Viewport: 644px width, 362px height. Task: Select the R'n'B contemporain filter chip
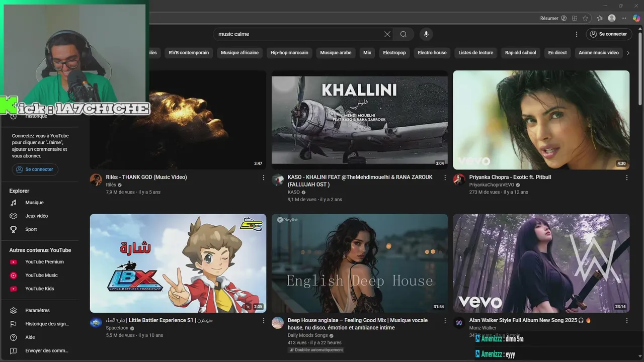tap(189, 53)
